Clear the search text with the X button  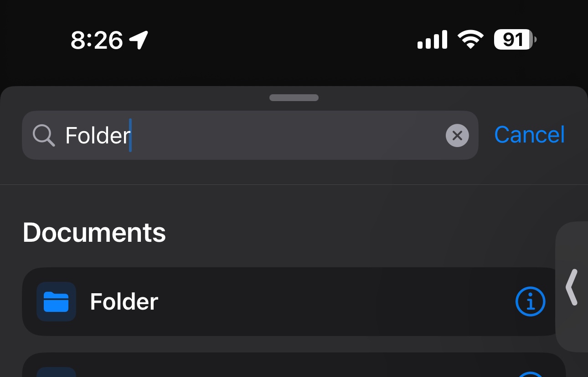(x=457, y=135)
